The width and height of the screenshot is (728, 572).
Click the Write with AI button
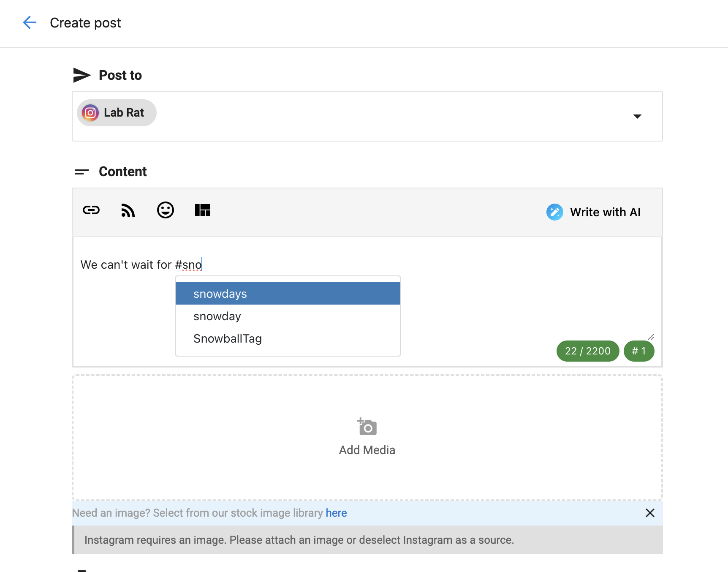click(605, 212)
